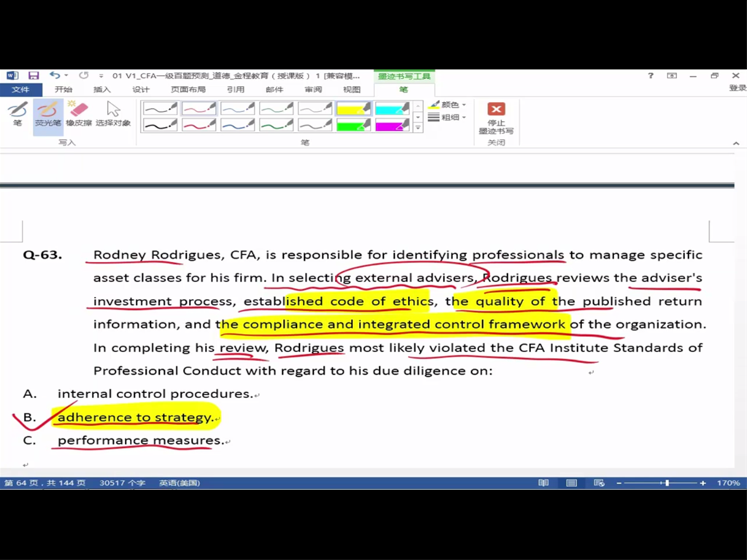Pick the thin red pen style
747x560 pixels.
(198, 109)
